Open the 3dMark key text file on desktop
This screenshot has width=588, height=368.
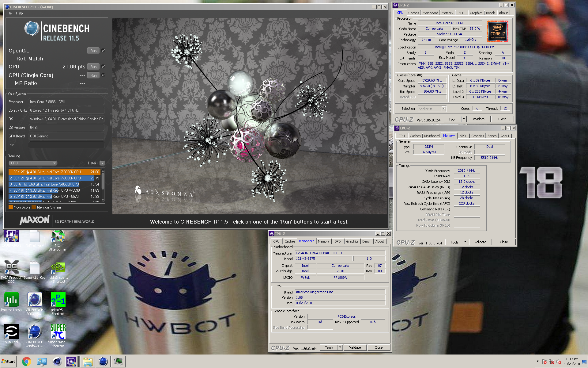click(35, 237)
